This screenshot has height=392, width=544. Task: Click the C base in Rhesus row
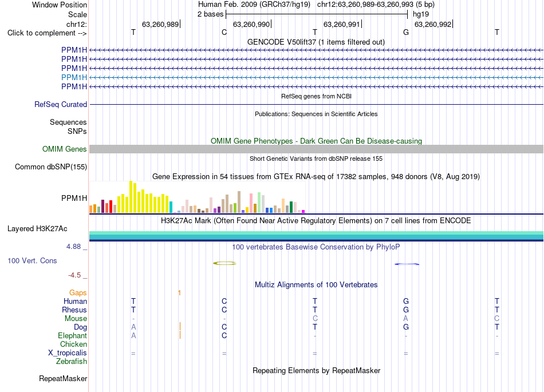coord(224,310)
